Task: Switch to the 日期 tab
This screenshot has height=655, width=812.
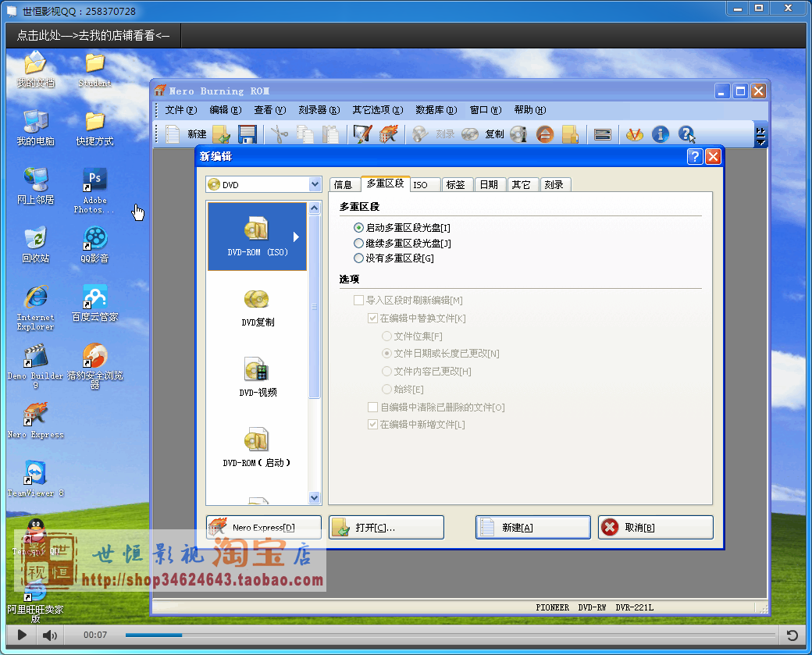Action: tap(489, 185)
